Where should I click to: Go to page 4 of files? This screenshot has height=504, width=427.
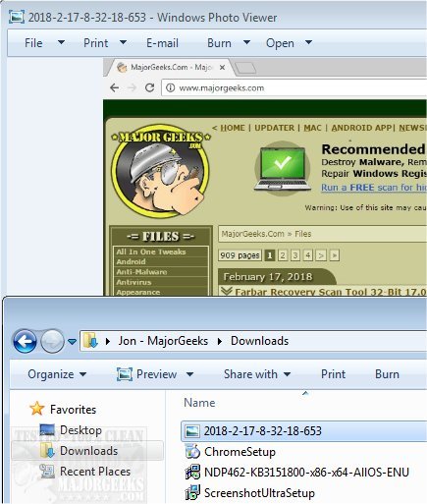coord(308,255)
